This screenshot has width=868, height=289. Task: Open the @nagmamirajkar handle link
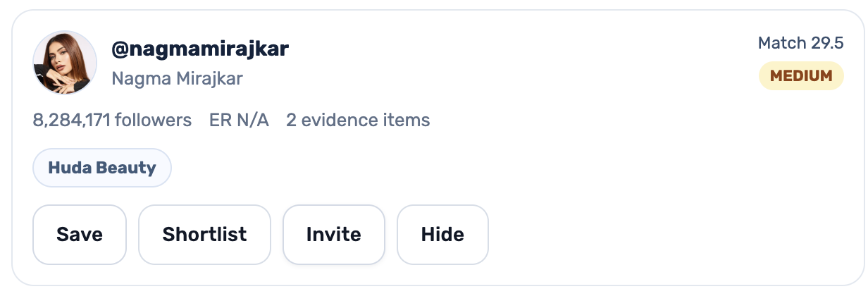[x=200, y=49]
